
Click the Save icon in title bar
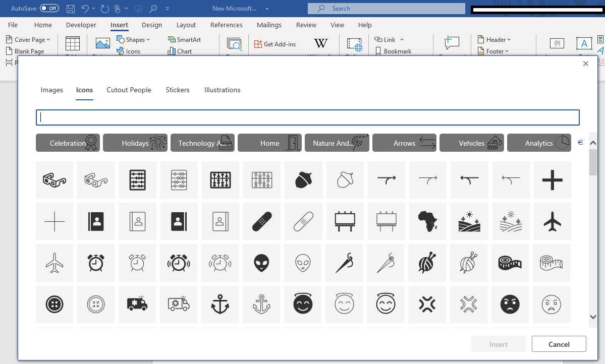pyautogui.click(x=71, y=8)
